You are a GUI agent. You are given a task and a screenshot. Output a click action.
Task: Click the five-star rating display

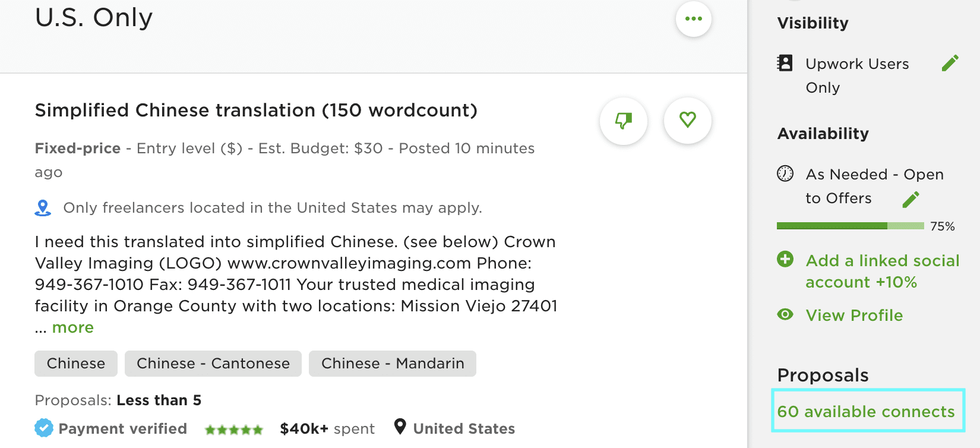tap(233, 428)
